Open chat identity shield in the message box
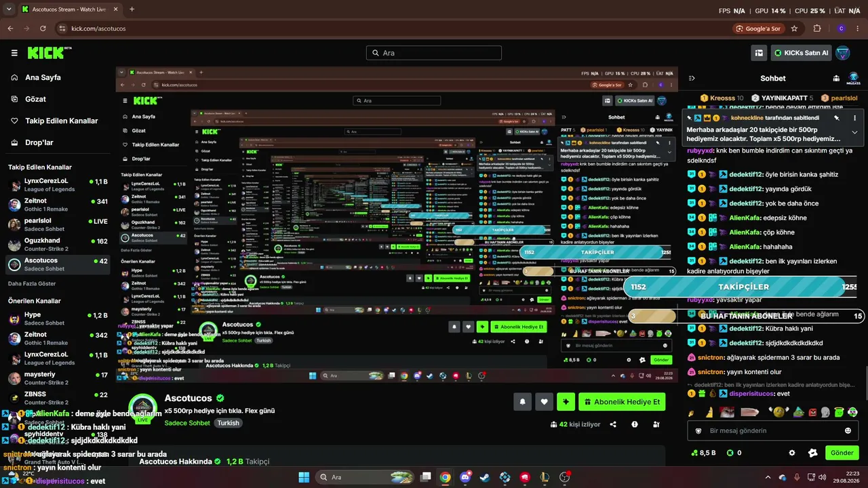Image resolution: width=868 pixels, height=488 pixels. tap(698, 430)
